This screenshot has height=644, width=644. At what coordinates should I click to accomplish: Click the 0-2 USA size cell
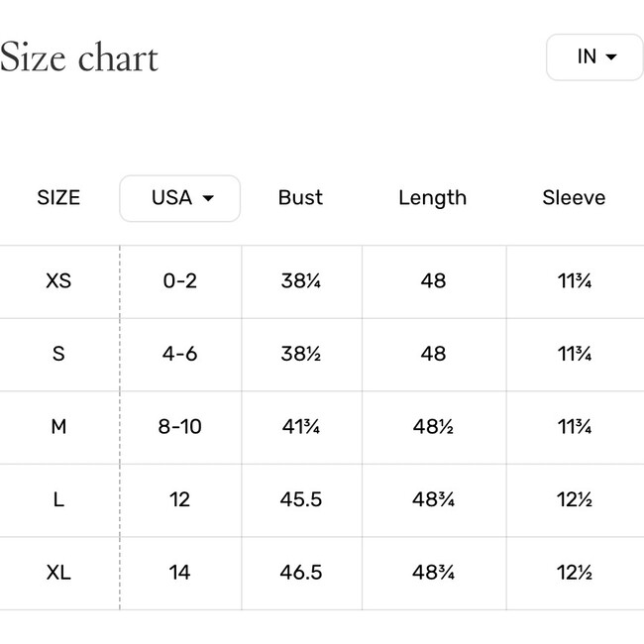(x=180, y=281)
